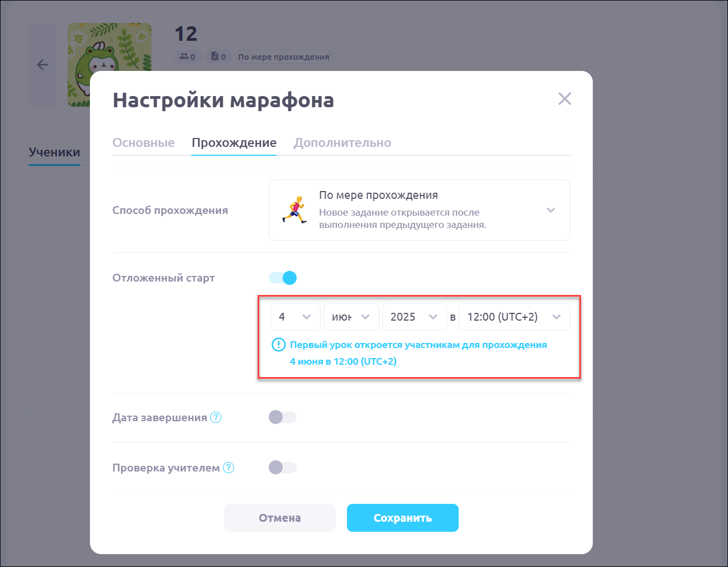Viewport: 728px width, 567px height.
Task: Enable the Дата завершения toggle
Action: [283, 417]
